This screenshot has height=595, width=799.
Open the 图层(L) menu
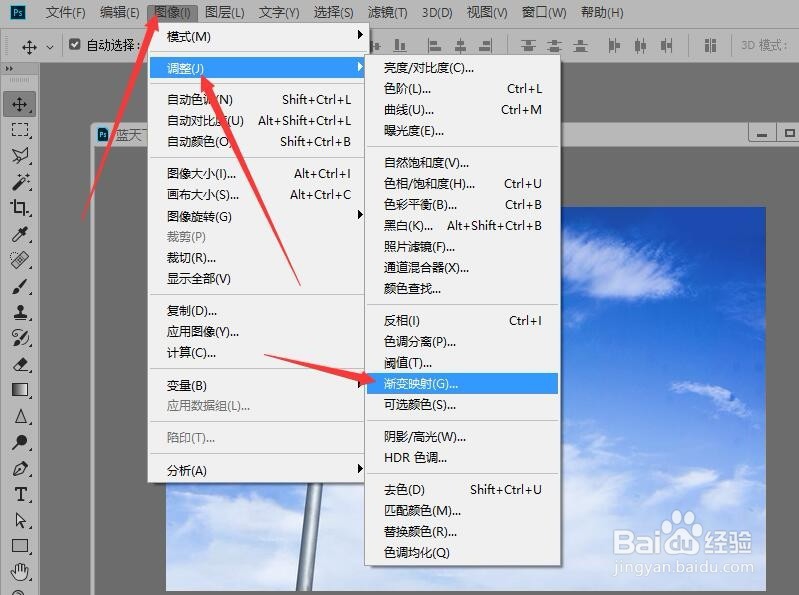coord(225,12)
